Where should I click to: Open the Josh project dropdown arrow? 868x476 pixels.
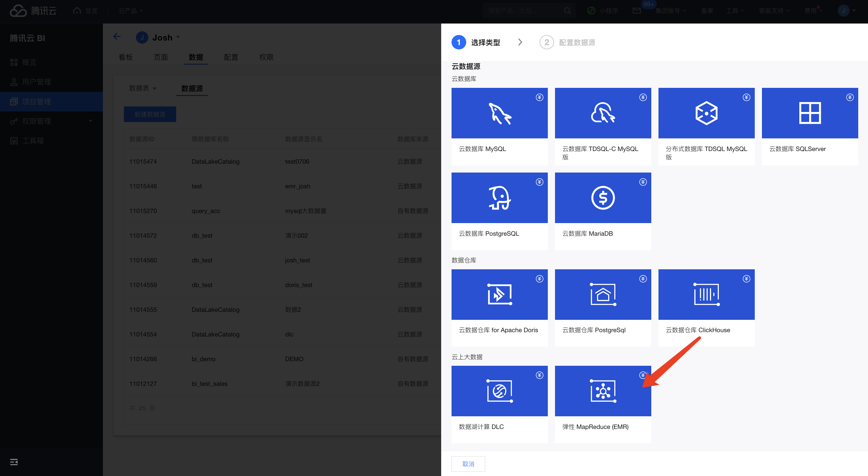coord(178,37)
